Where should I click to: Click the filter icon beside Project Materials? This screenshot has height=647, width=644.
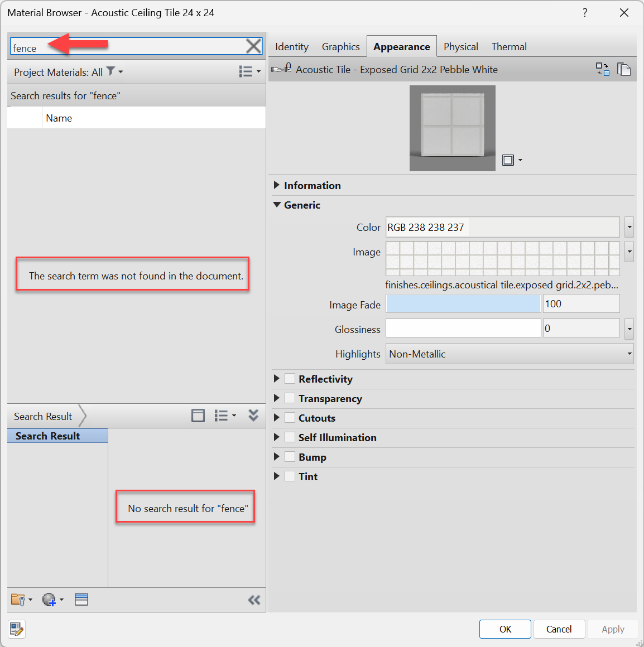pos(111,71)
